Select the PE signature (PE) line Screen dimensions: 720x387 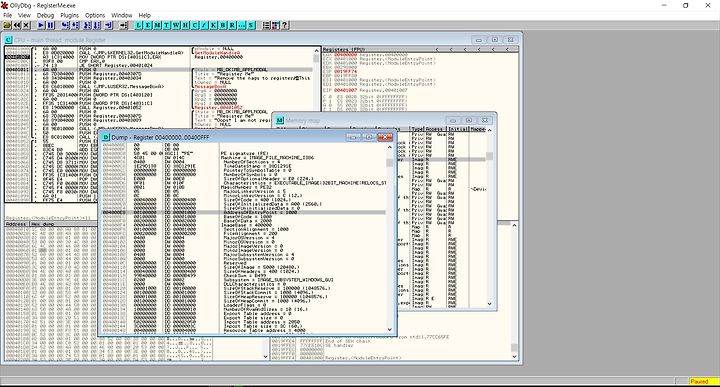point(245,153)
